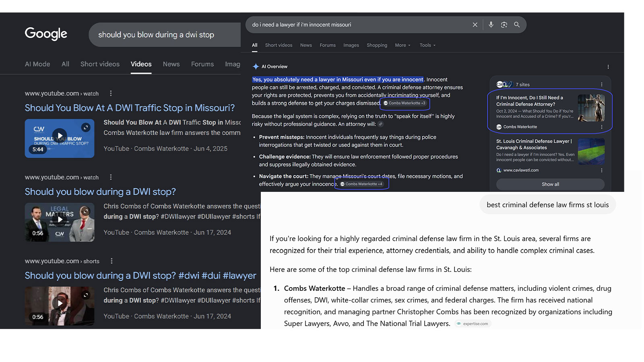Click the 'Combs Waterkotte +4' citation chip

pos(361,184)
